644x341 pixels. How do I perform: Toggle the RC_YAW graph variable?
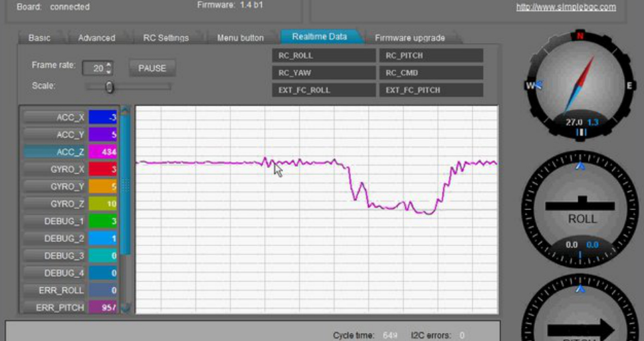point(324,73)
